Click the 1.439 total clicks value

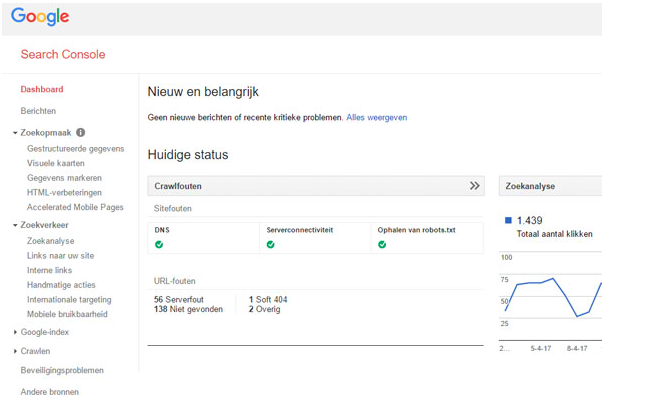[530, 220]
